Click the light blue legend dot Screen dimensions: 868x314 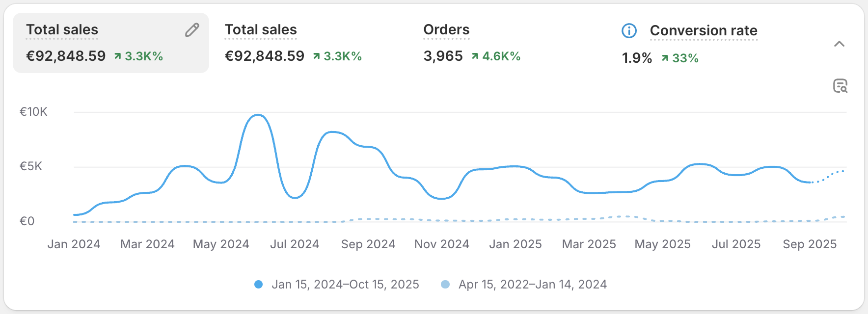click(445, 284)
